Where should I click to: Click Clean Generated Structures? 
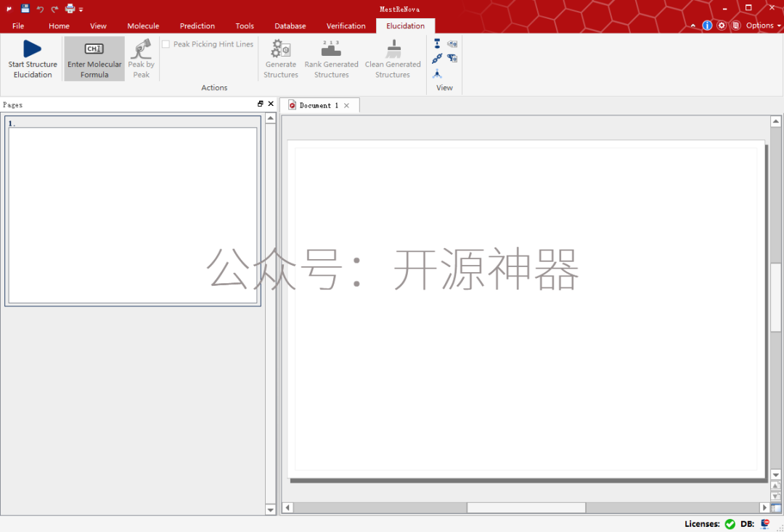click(393, 59)
